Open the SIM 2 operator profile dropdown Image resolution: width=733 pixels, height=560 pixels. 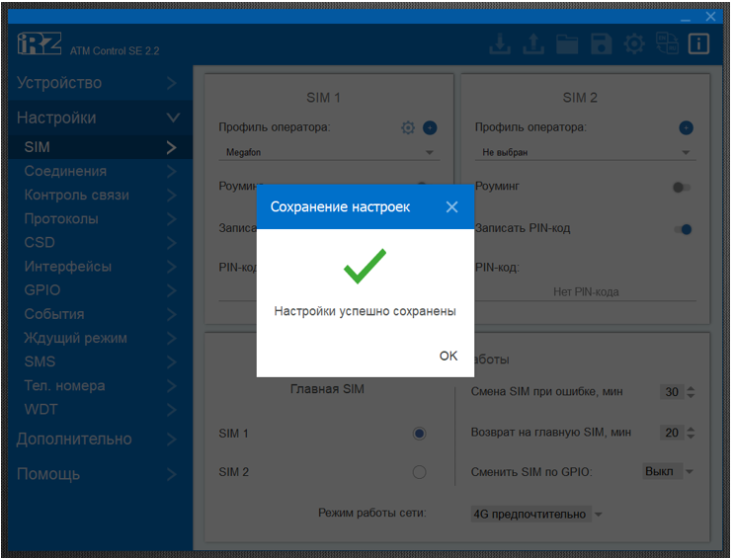click(x=586, y=153)
